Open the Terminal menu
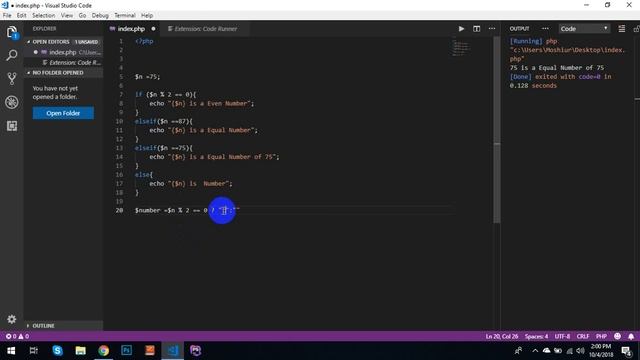The height and width of the screenshot is (360, 640). (x=125, y=16)
